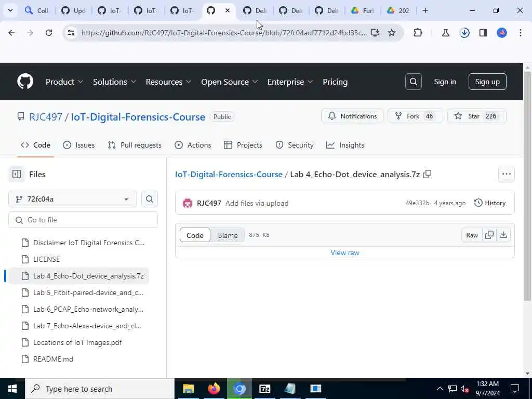Open tab search dropdown arrow in Chrome
The height and width of the screenshot is (399, 532).
pyautogui.click(x=10, y=10)
